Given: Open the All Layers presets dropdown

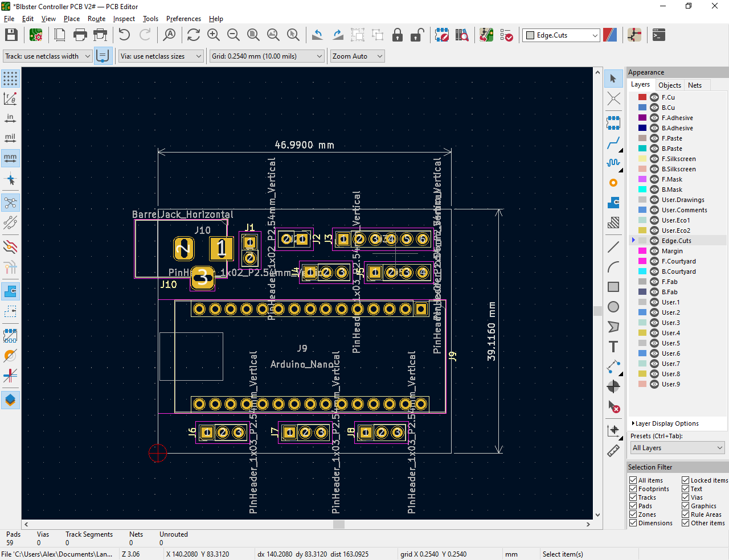Looking at the screenshot, I should coord(677,448).
